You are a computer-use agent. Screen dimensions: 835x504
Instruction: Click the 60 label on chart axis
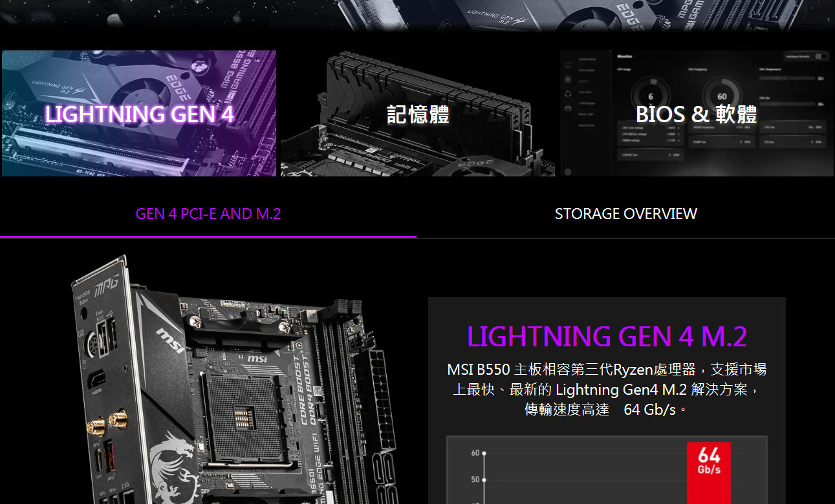coord(475,453)
